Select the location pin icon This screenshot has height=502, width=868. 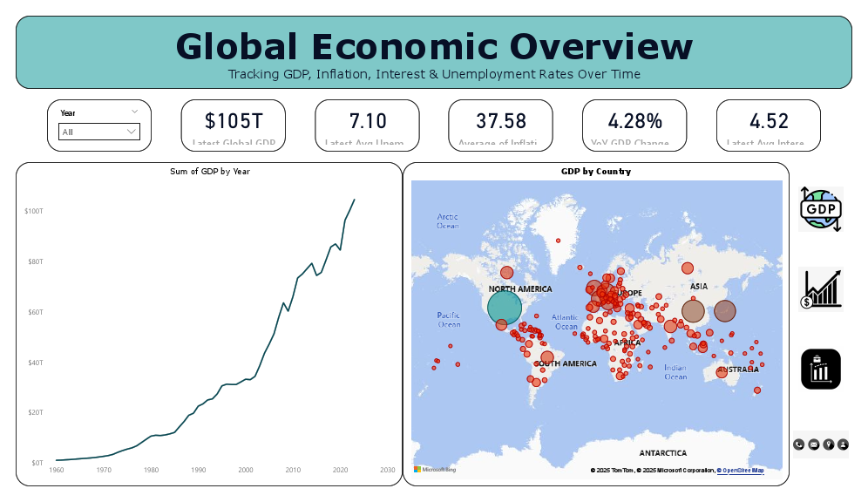point(831,444)
